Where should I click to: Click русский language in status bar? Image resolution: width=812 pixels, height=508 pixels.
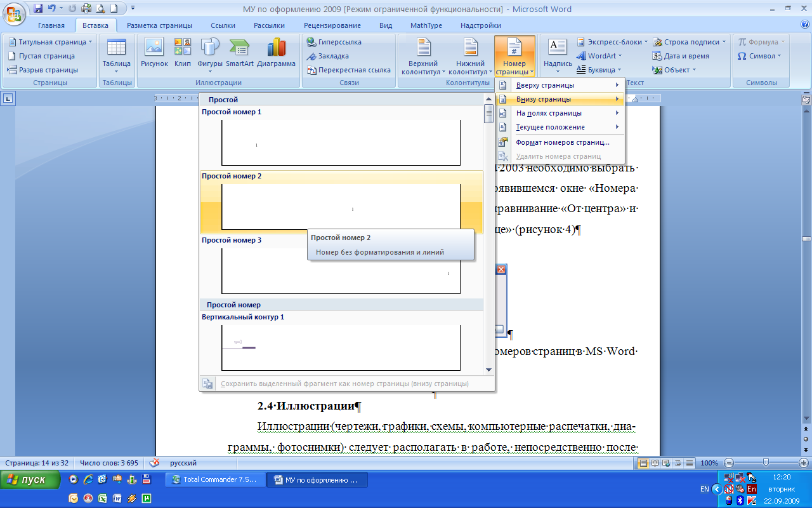183,463
